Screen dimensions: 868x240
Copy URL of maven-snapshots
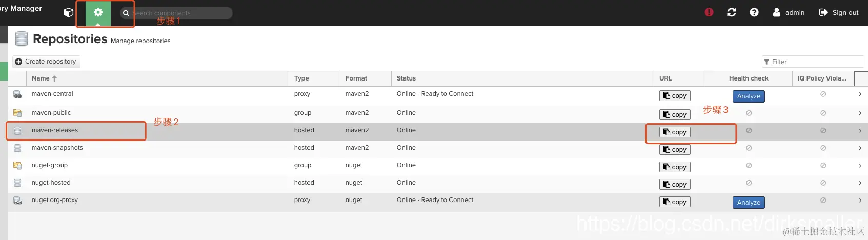pos(675,150)
